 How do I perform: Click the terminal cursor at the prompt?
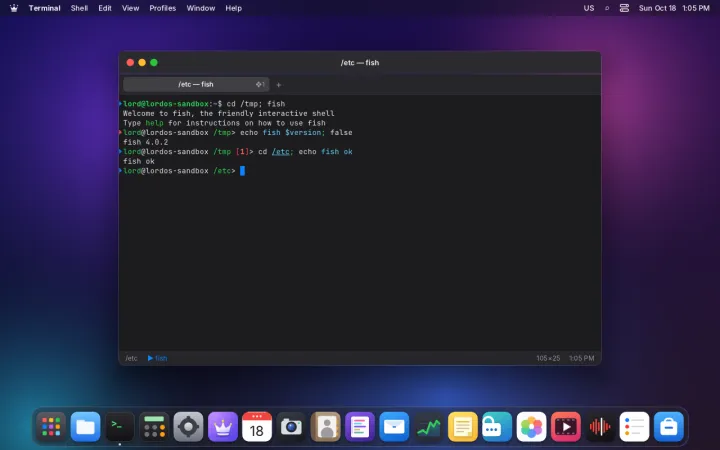242,171
